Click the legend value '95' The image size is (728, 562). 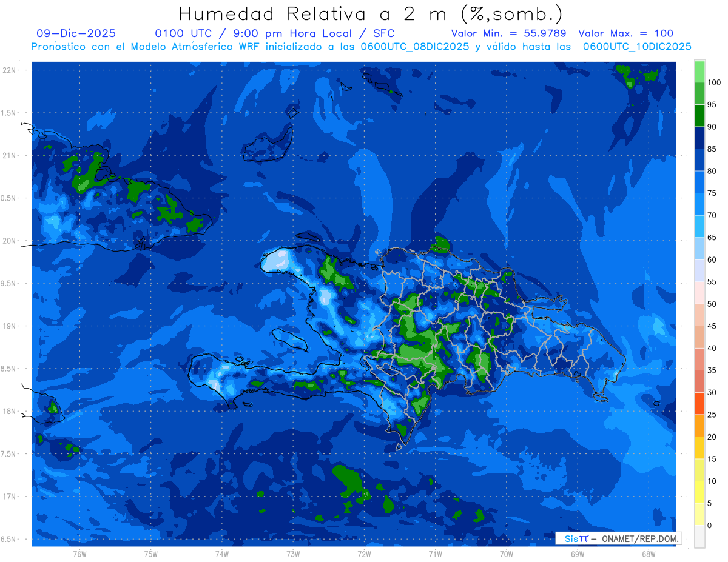coord(712,105)
